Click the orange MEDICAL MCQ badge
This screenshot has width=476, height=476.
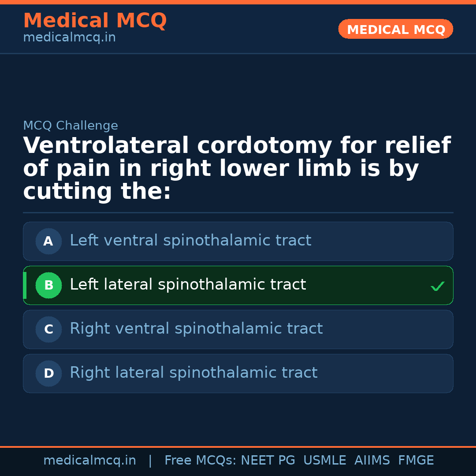coord(395,29)
